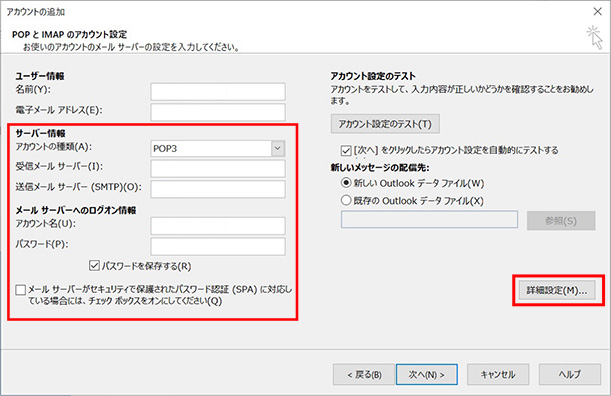The height and width of the screenshot is (396, 611).
Task: Toggle パスワードを保存する checkbox
Action: coord(94,266)
